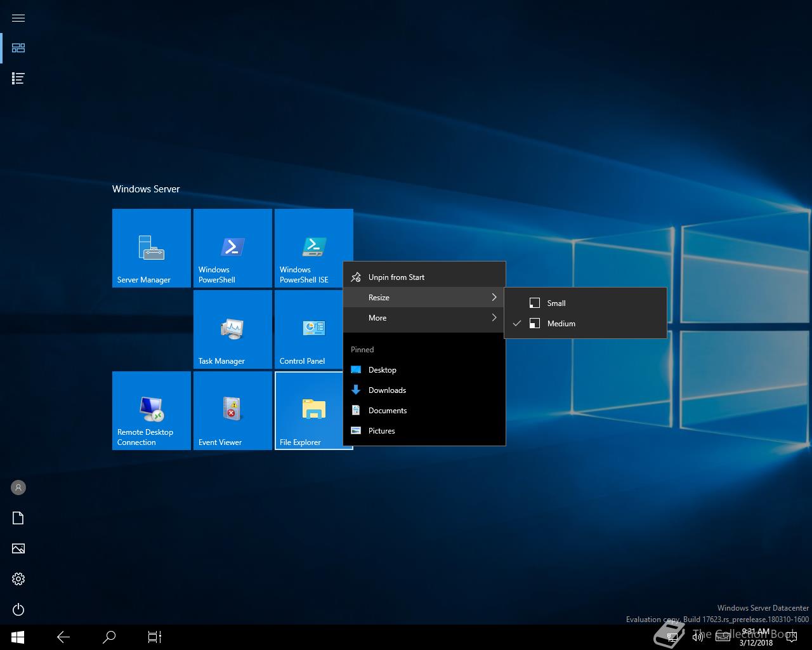The width and height of the screenshot is (812, 650).
Task: Click the Power icon
Action: [18, 609]
